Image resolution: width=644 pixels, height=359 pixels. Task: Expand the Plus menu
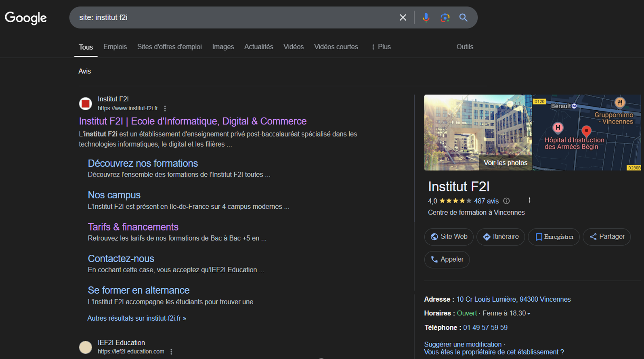(381, 47)
